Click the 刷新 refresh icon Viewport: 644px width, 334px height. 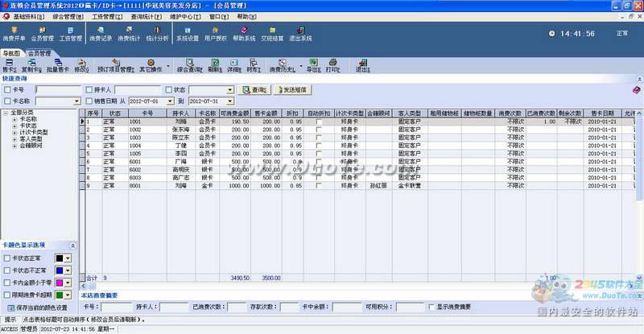pos(215,66)
